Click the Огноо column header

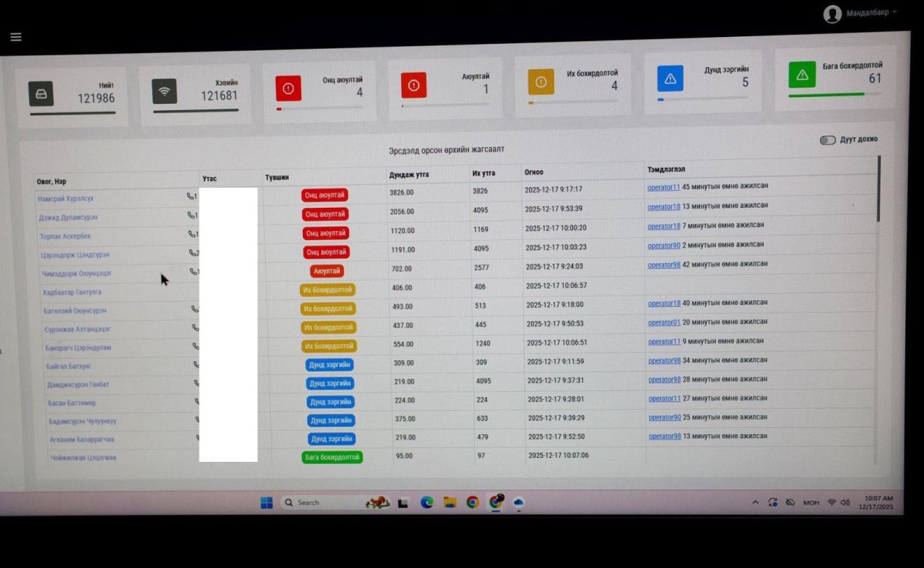534,172
